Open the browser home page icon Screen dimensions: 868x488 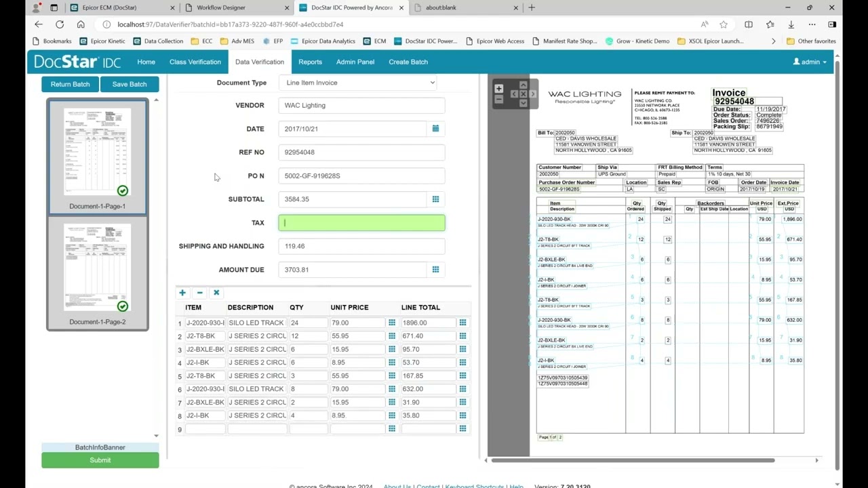click(81, 24)
